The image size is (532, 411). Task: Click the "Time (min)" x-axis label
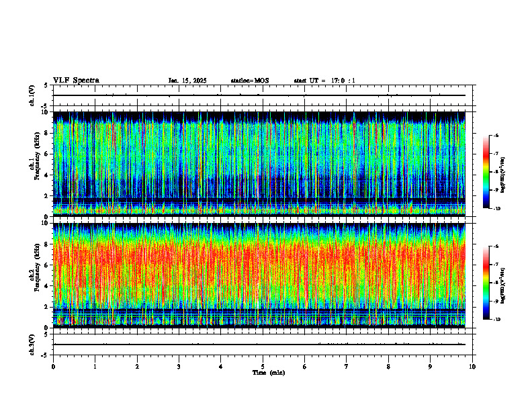click(269, 373)
